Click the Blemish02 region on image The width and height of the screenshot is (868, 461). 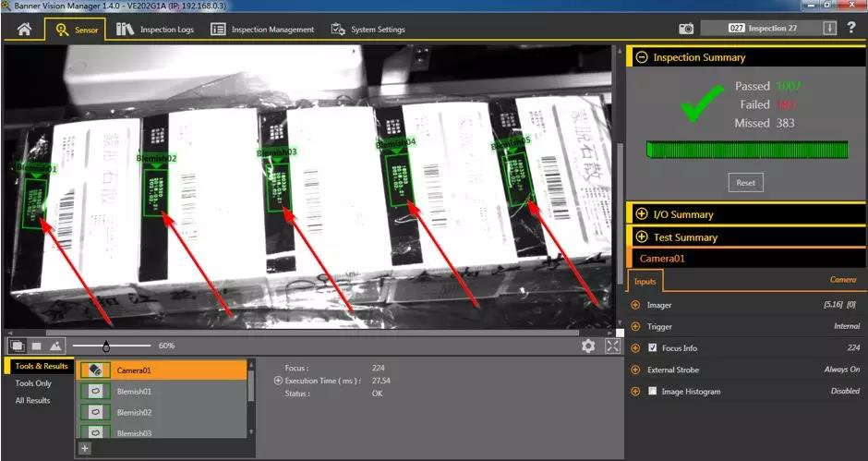click(155, 192)
